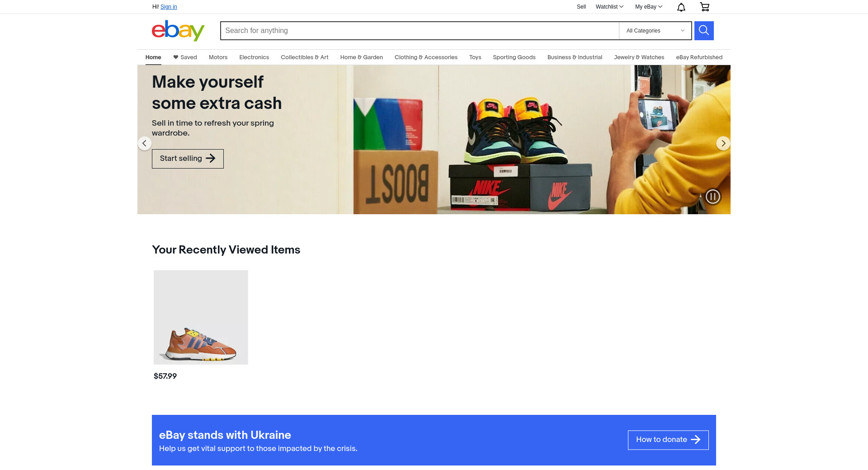The height and width of the screenshot is (470, 868).
Task: Advance to next banner slide arrow
Action: point(723,143)
